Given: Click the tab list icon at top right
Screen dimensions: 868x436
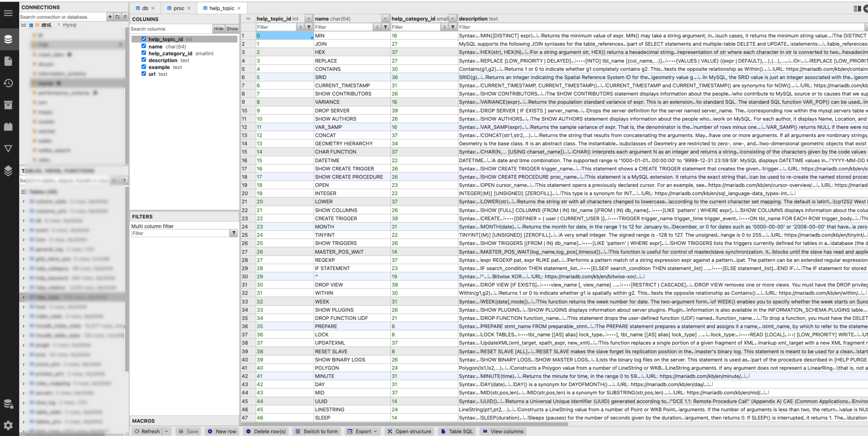Looking at the screenshot, I should point(857,8).
